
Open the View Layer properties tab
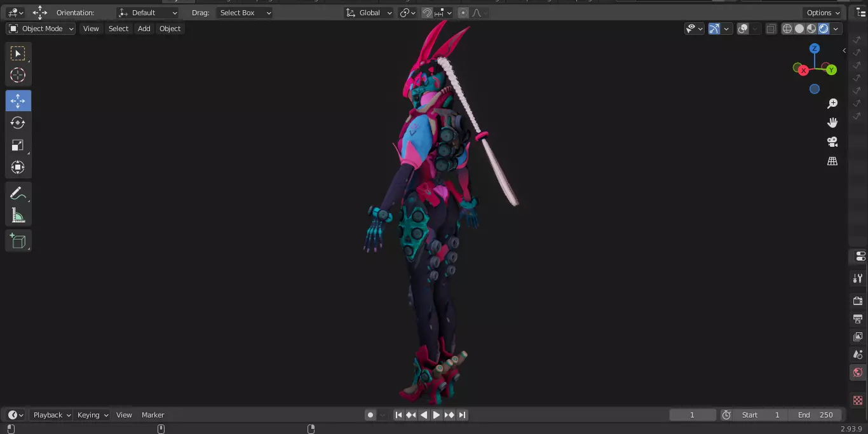pyautogui.click(x=858, y=336)
